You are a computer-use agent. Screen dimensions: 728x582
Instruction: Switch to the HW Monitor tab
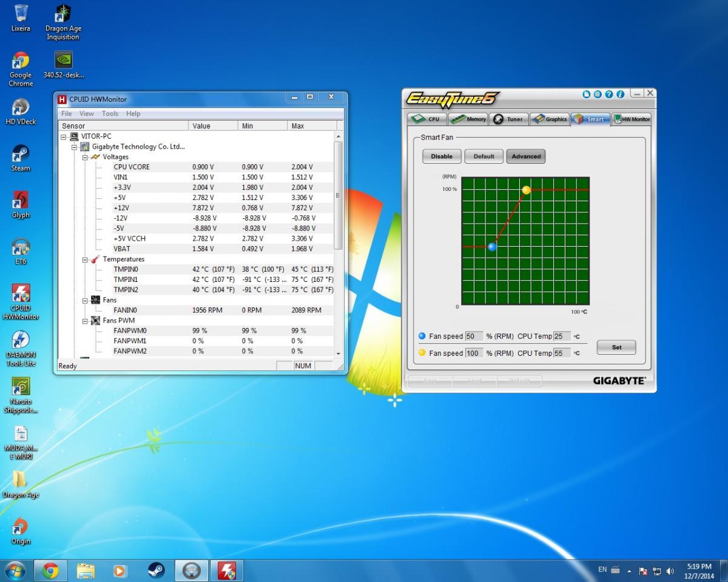632,119
